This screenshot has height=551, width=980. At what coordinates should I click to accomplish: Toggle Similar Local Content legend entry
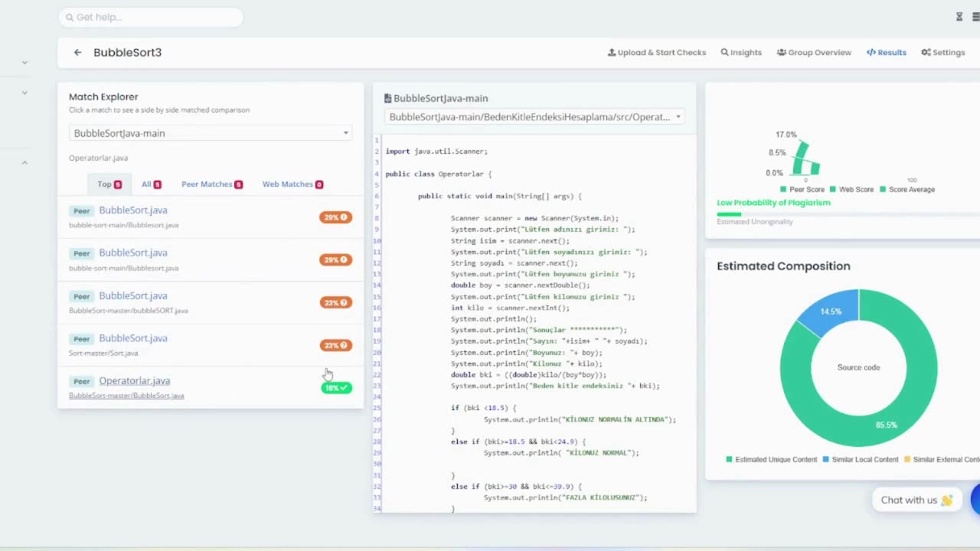pyautogui.click(x=861, y=459)
